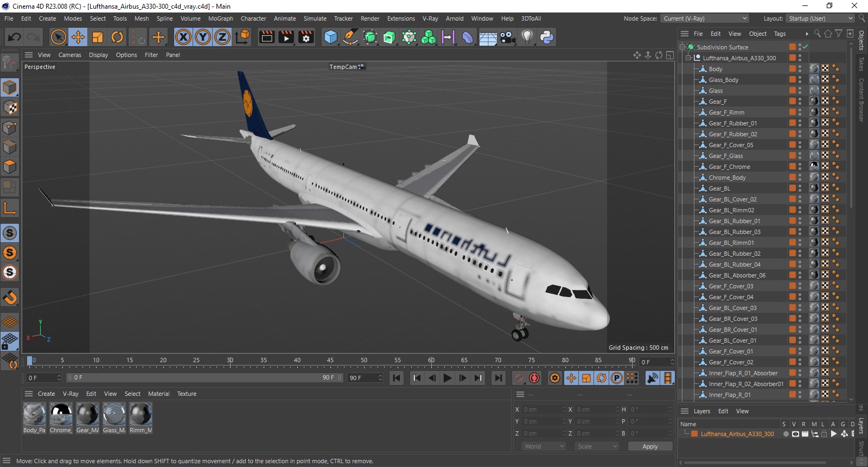Toggle Subdivision Surface green checkmark
Viewport: 868px width, 467px height.
coord(806,47)
